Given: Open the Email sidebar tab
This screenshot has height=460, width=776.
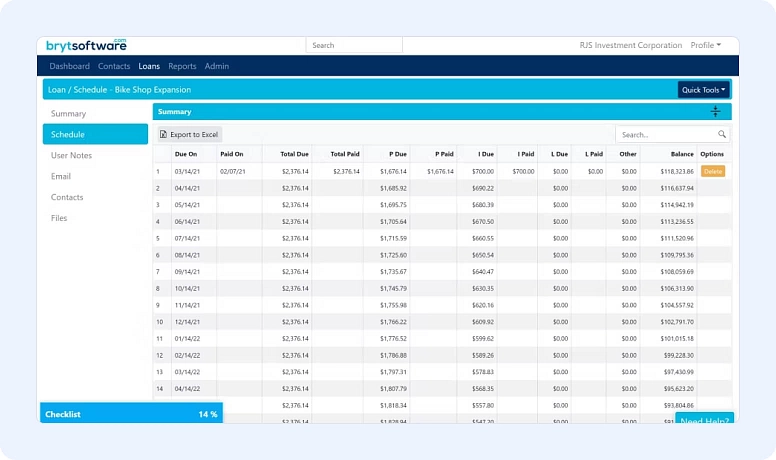Looking at the screenshot, I should (95, 176).
